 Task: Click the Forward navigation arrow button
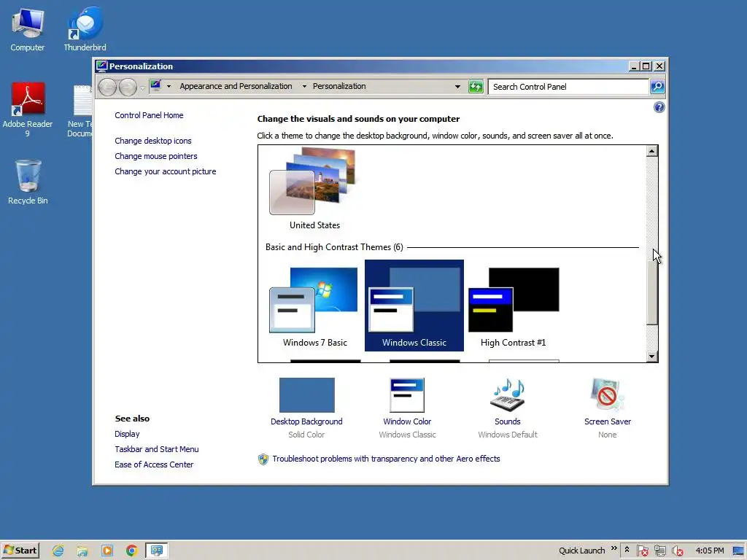[x=128, y=87]
